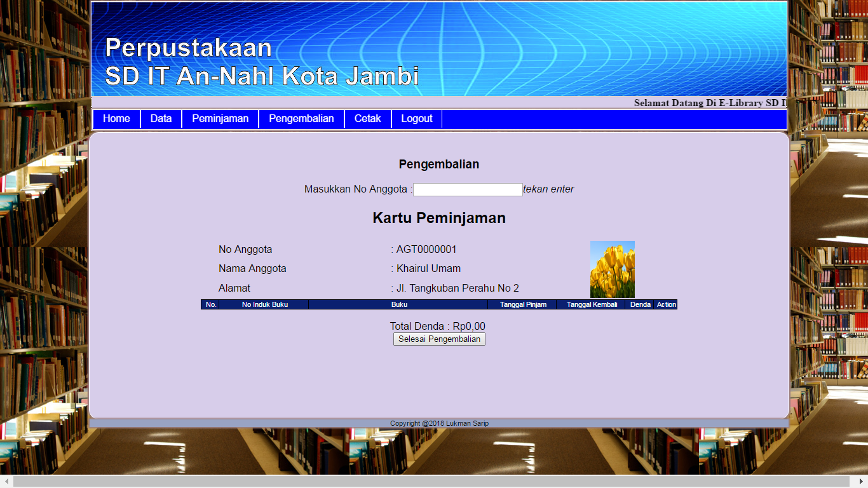Open the Home menu item
Viewport: 868px width, 488px height.
click(116, 119)
